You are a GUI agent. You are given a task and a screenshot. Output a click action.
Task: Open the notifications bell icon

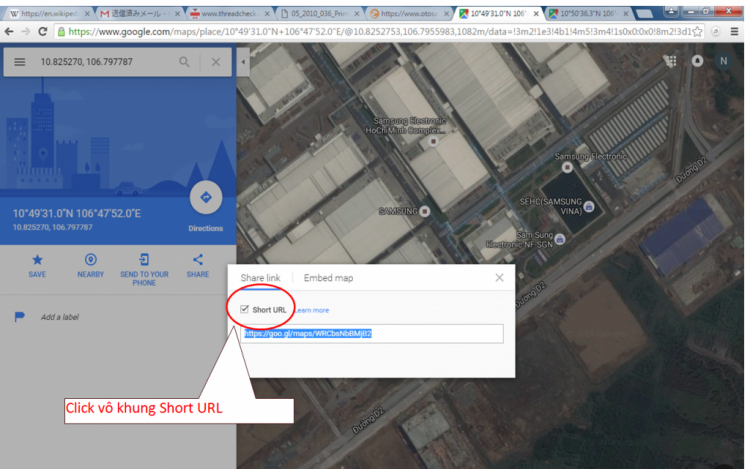point(697,61)
